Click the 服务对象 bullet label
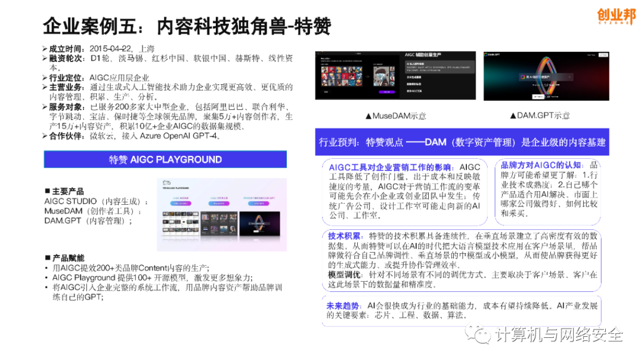 [x=66, y=107]
